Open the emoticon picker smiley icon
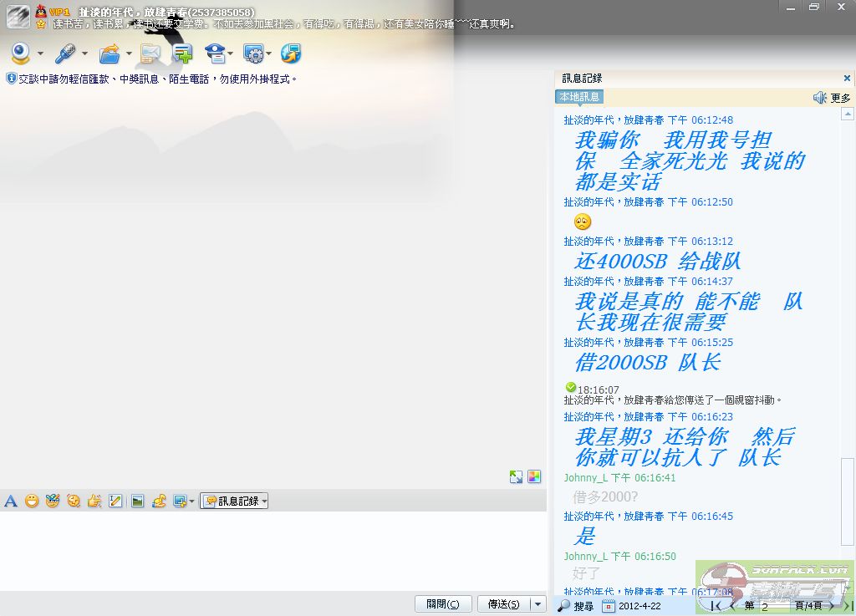The width and height of the screenshot is (856, 616). [32, 501]
